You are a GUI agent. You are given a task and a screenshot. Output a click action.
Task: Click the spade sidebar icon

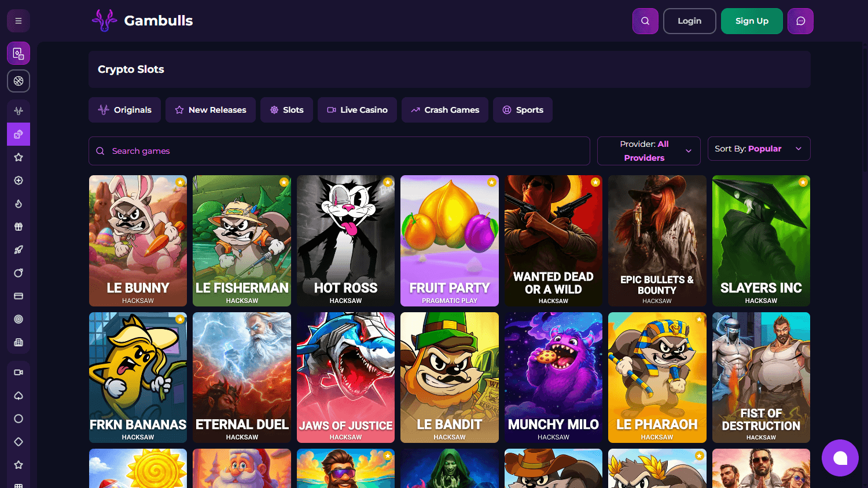point(19,395)
